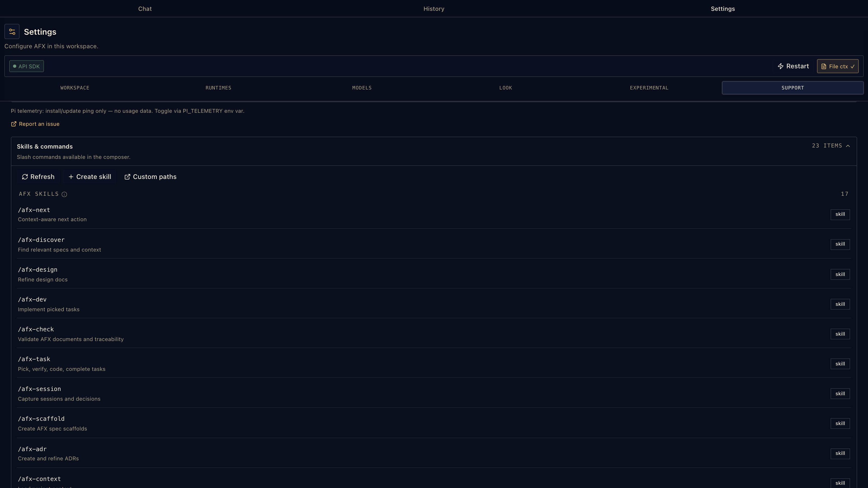Image resolution: width=868 pixels, height=488 pixels.
Task: Click the 'Context-aware next action' description
Action: tap(52, 220)
